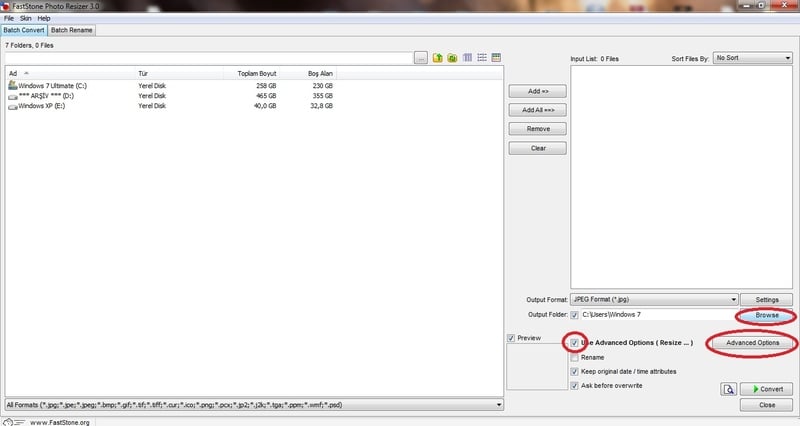Viewport: 800px width, 426px height.
Task: Sort by Toplam Boyut column header
Action: pyautogui.click(x=251, y=73)
